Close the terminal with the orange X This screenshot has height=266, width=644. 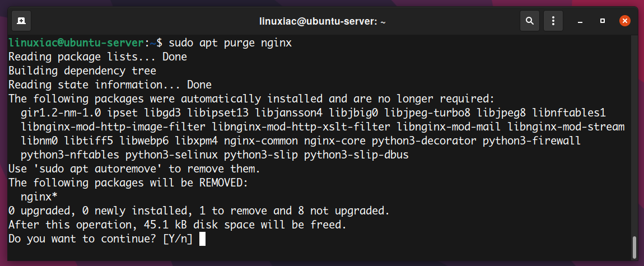pyautogui.click(x=625, y=21)
